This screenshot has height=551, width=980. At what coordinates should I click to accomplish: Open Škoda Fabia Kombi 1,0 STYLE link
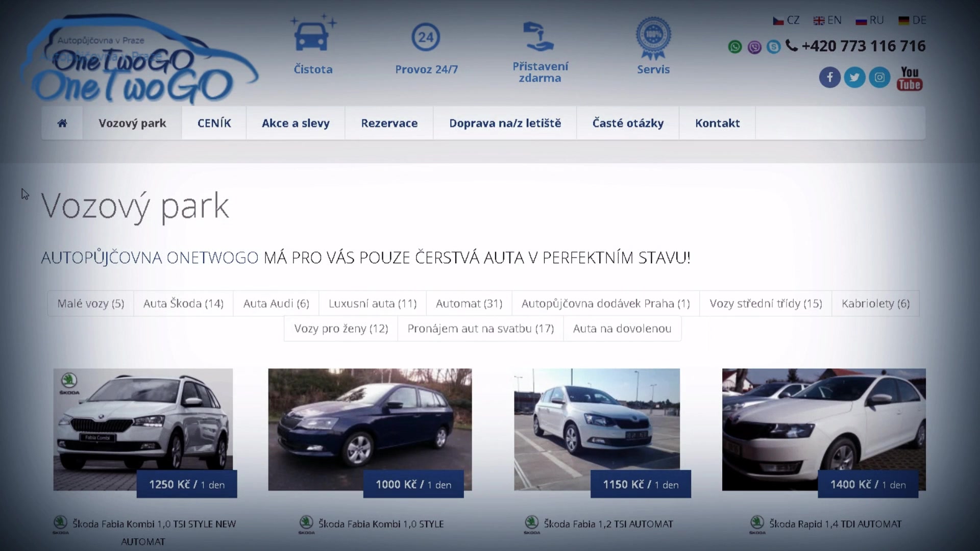381,524
